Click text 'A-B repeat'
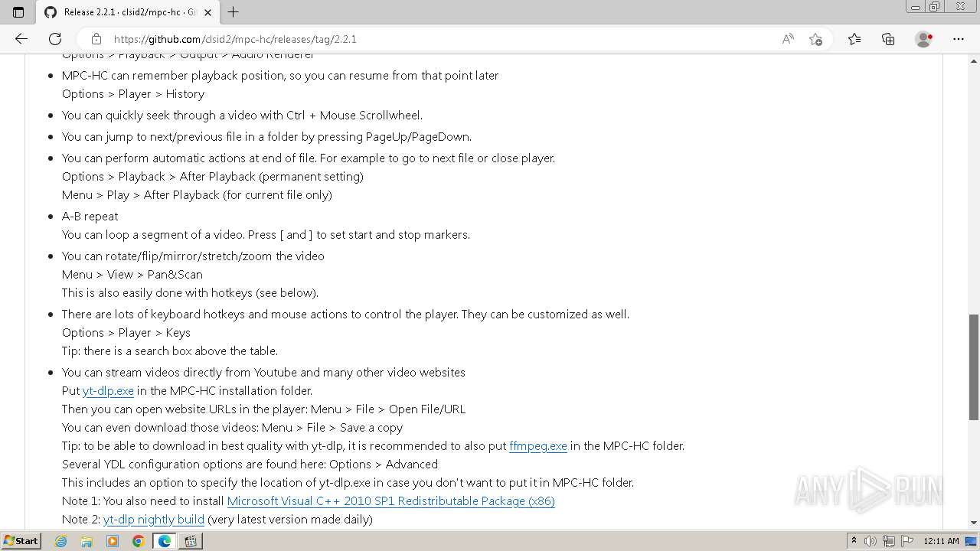Screen dimensions: 980x551 (x=90, y=216)
